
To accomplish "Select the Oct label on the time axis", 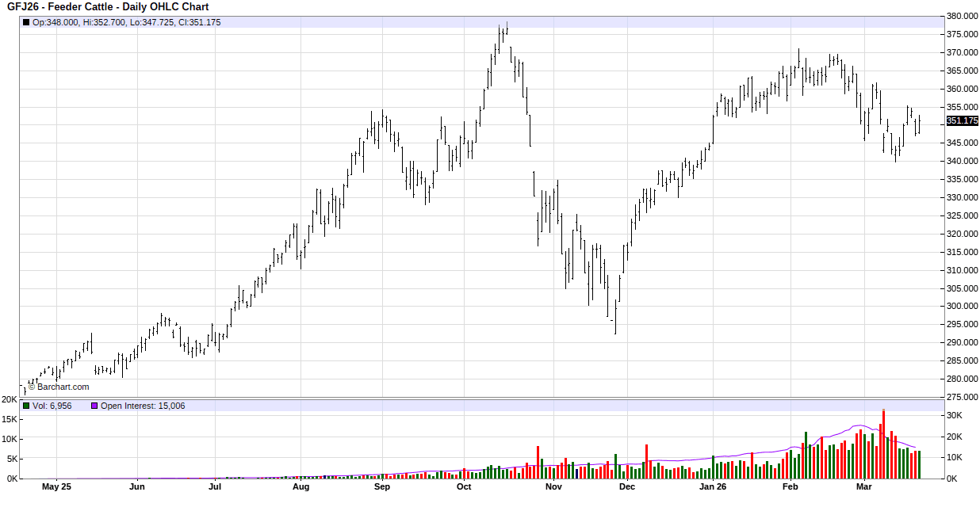I will (x=464, y=487).
